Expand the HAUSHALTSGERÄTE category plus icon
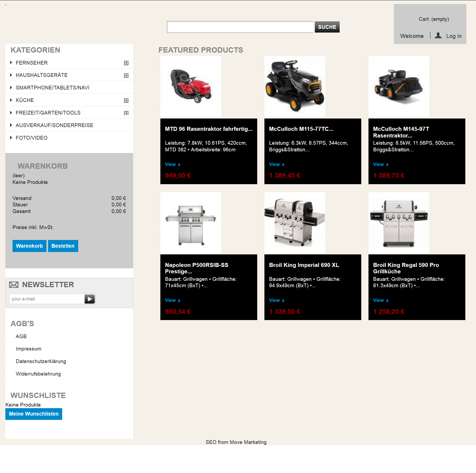The image size is (476, 473). pos(126,76)
